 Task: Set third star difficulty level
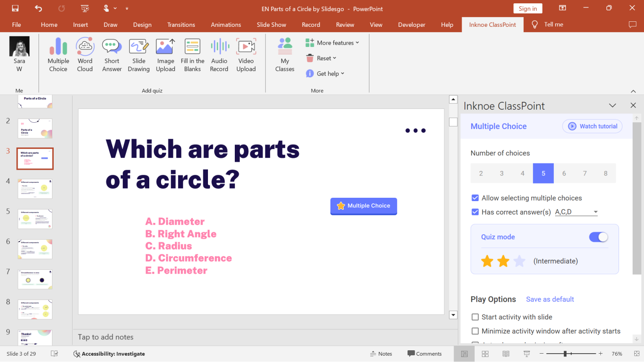[x=519, y=261]
